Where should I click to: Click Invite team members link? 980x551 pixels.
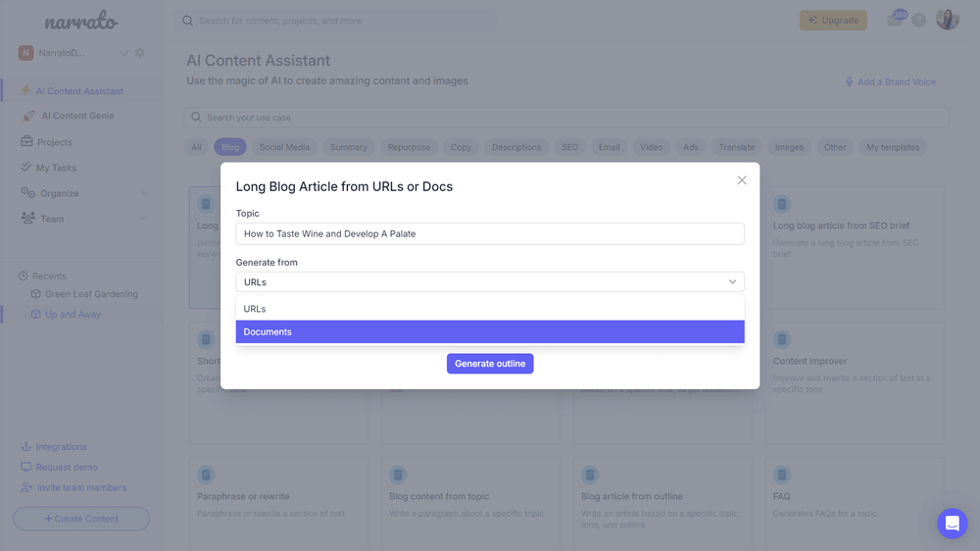point(81,488)
